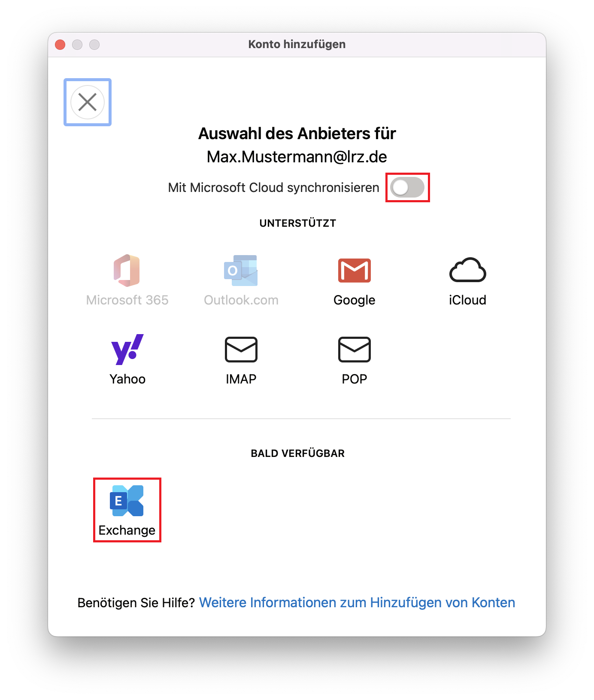This screenshot has height=700, width=594.
Task: Click the Konto hinzufügen title bar
Action: point(297,45)
